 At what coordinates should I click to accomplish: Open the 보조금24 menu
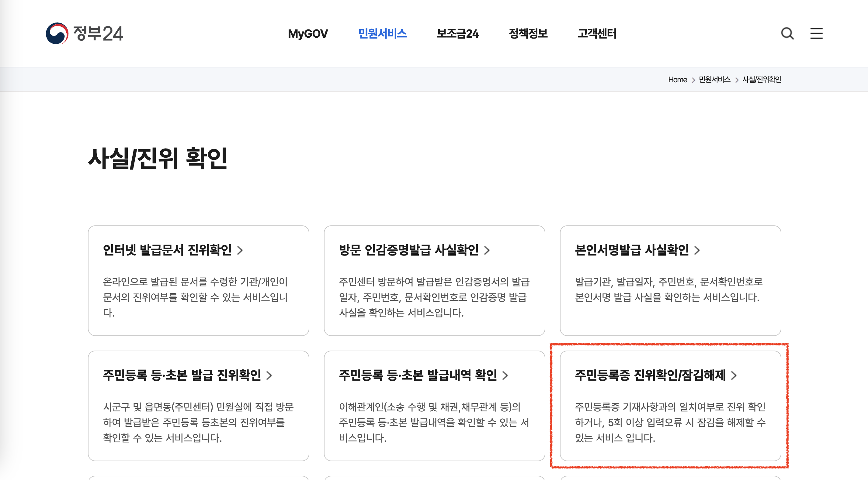pos(458,33)
